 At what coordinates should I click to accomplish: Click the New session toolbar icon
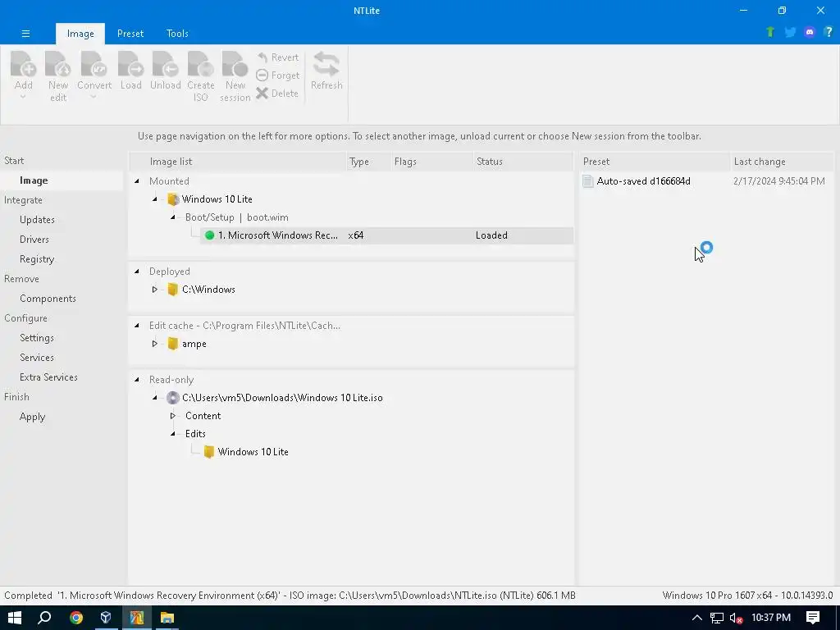point(235,64)
